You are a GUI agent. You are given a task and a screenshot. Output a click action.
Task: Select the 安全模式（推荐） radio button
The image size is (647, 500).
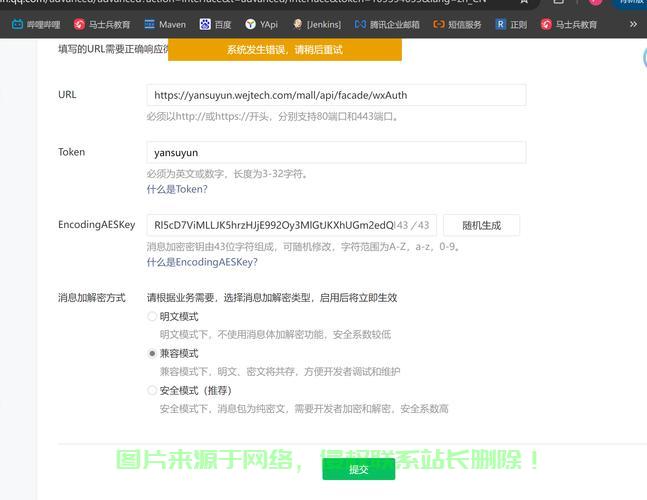pos(152,390)
